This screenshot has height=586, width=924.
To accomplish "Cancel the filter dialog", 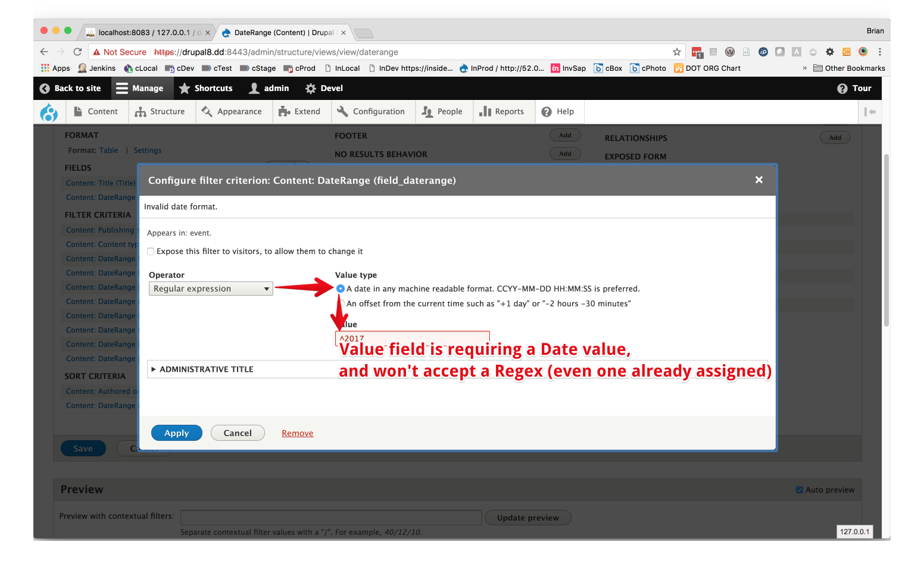I will (238, 433).
